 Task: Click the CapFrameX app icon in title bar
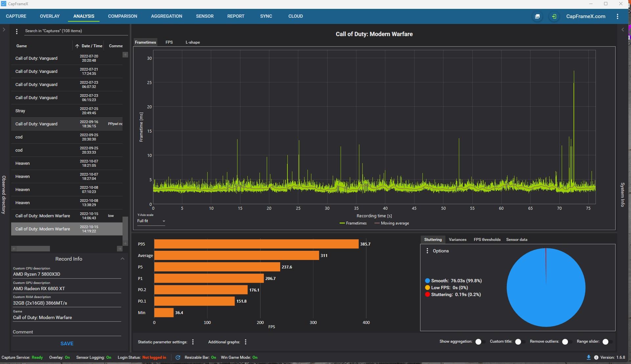(x=4, y=4)
